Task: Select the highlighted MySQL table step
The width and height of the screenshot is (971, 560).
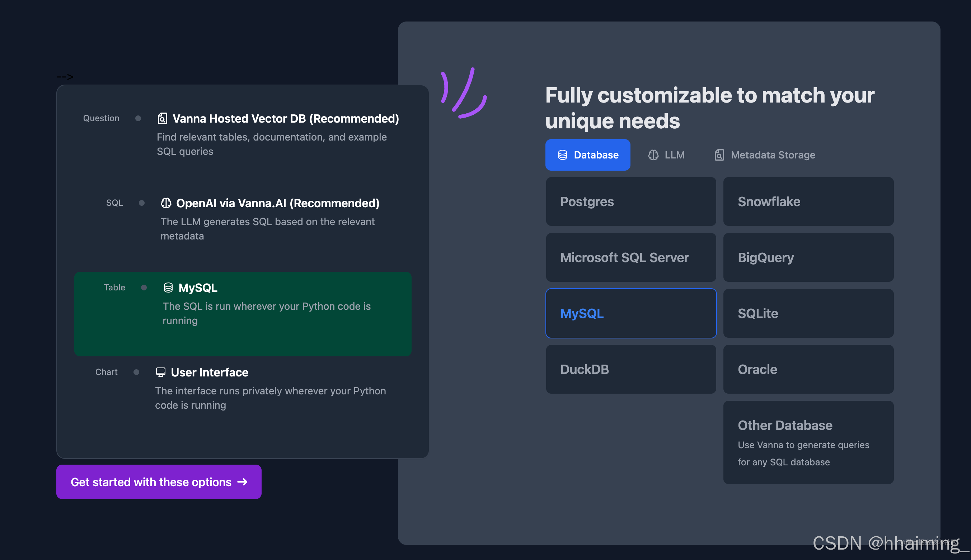Action: [x=243, y=314]
